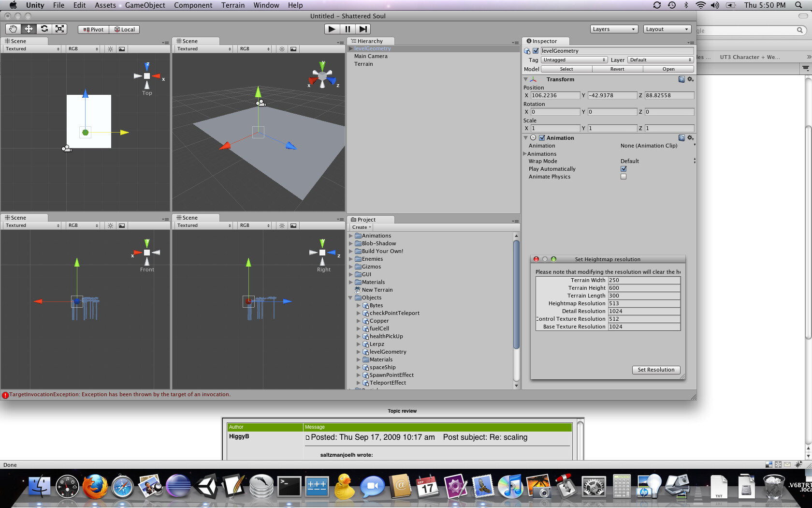
Task: Open Terminal from the dock
Action: coord(289,486)
